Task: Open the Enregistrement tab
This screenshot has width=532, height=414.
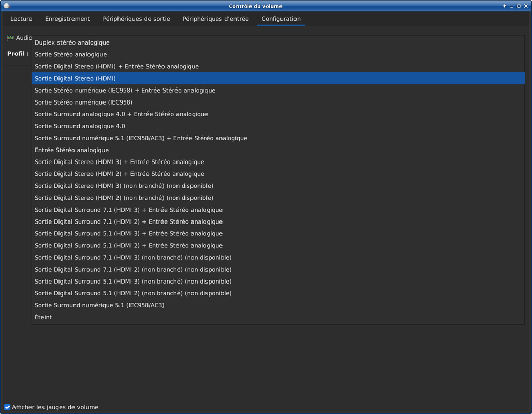Action: click(x=67, y=19)
